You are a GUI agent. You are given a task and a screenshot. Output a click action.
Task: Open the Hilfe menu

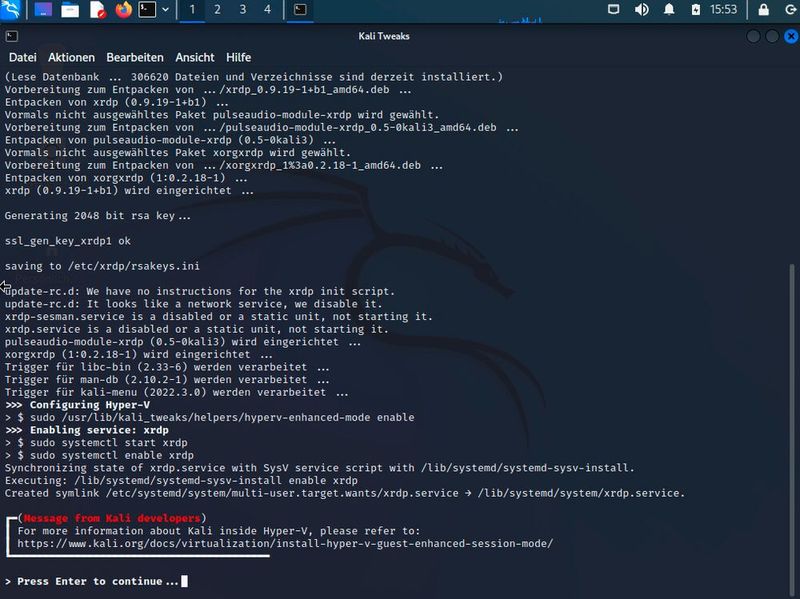tap(237, 57)
